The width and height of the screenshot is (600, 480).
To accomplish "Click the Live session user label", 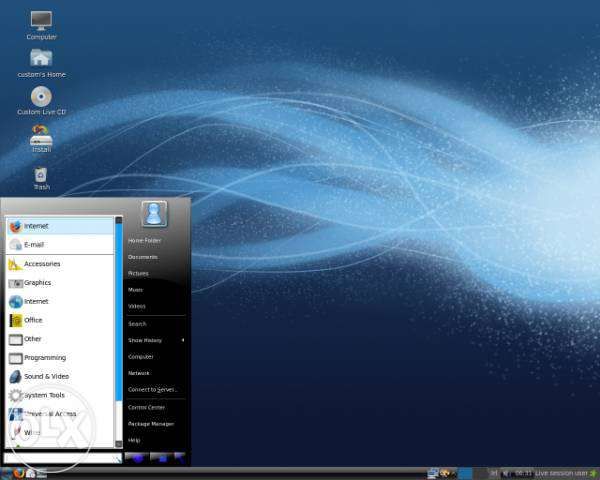I will coord(561,474).
